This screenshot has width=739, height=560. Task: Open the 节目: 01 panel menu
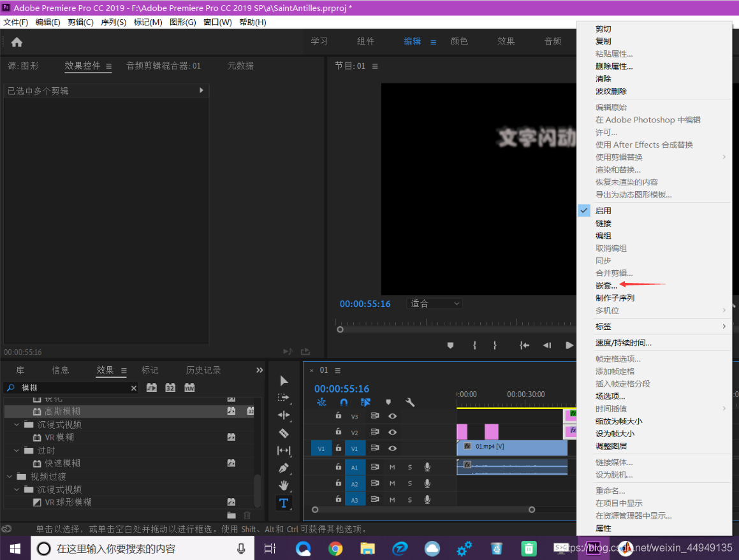coord(375,66)
